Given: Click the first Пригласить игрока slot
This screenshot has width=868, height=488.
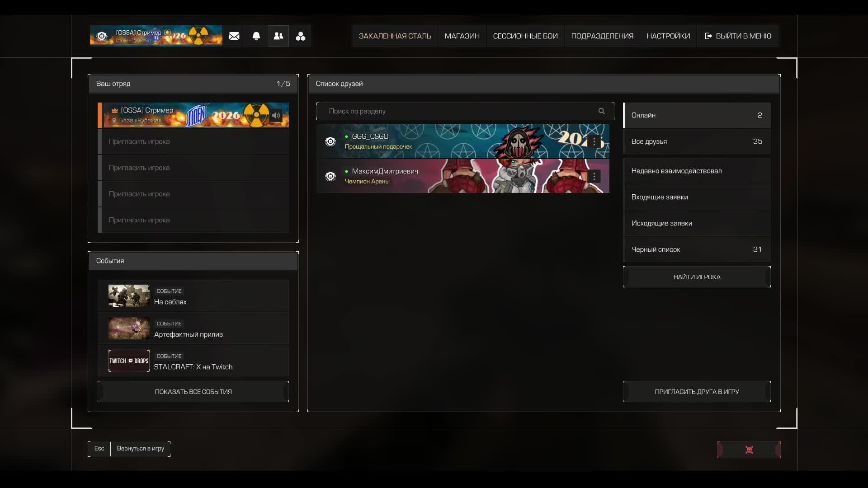Looking at the screenshot, I should click(x=194, y=141).
